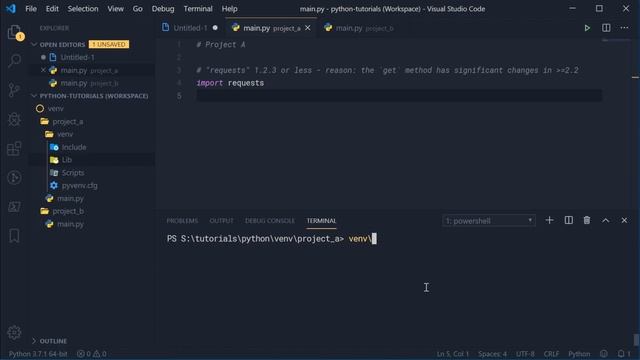Open the File menu

point(31,9)
